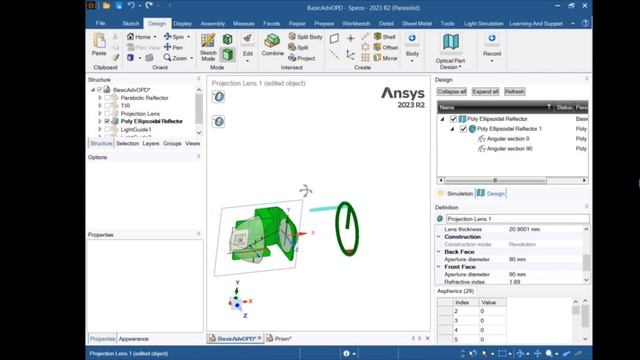
Task: Pick the Split tool in Intersect group
Action: tap(298, 47)
